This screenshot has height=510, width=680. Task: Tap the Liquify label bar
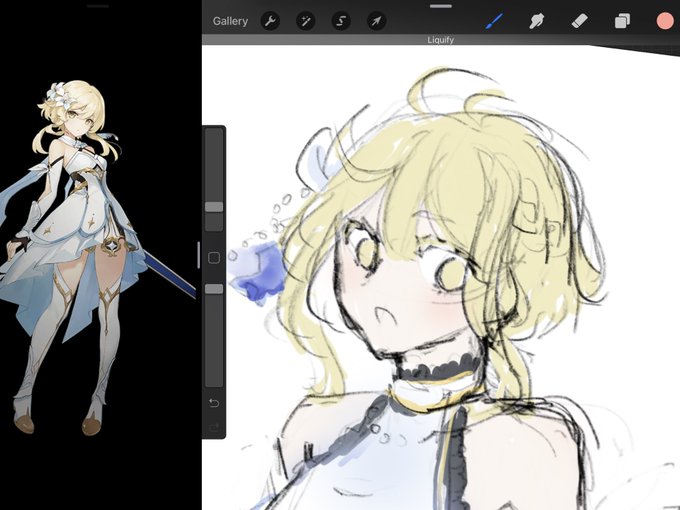coord(441,40)
